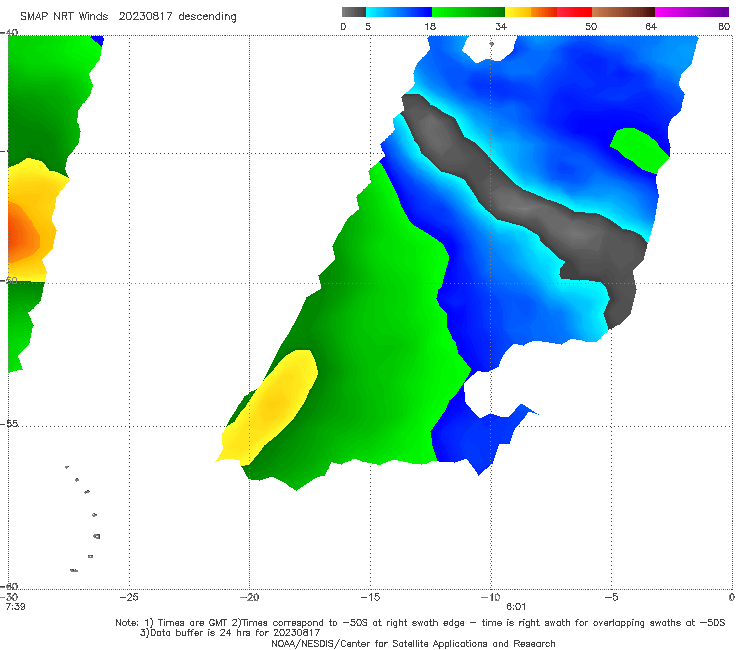
Task: Click the note line 'Times are GMT'
Action: tap(192, 623)
